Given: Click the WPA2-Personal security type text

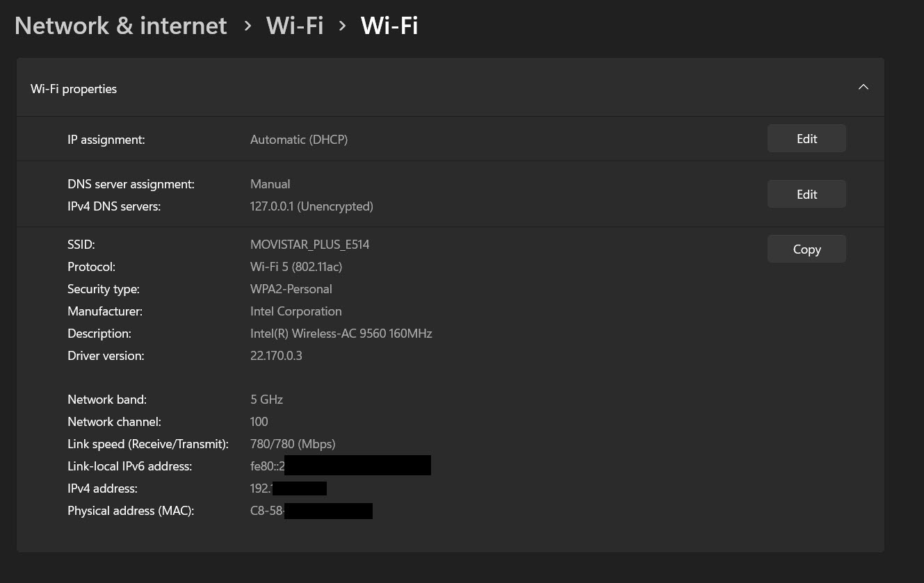Looking at the screenshot, I should pos(291,289).
